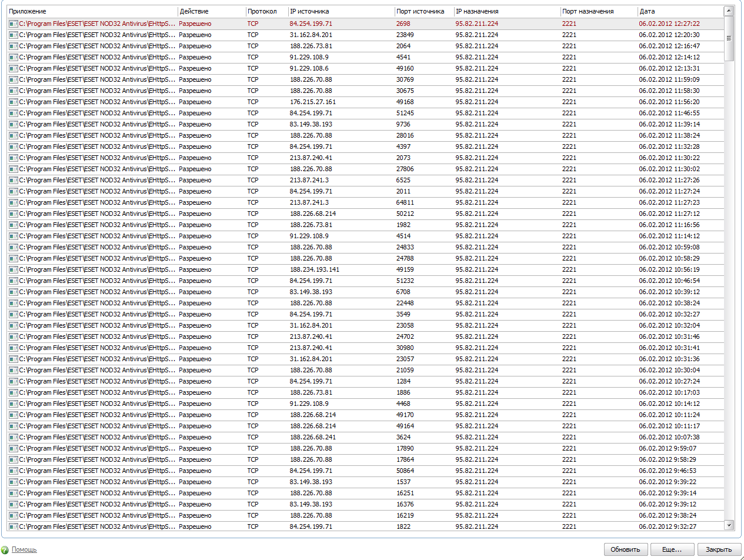Click app icon in row dated 12:16:47
The height and width of the screenshot is (560, 744).
(14, 46)
